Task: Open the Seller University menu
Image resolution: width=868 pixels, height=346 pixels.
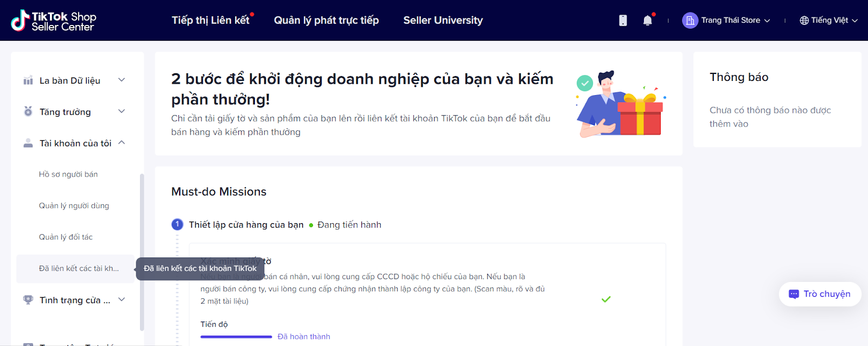Action: coord(443,20)
